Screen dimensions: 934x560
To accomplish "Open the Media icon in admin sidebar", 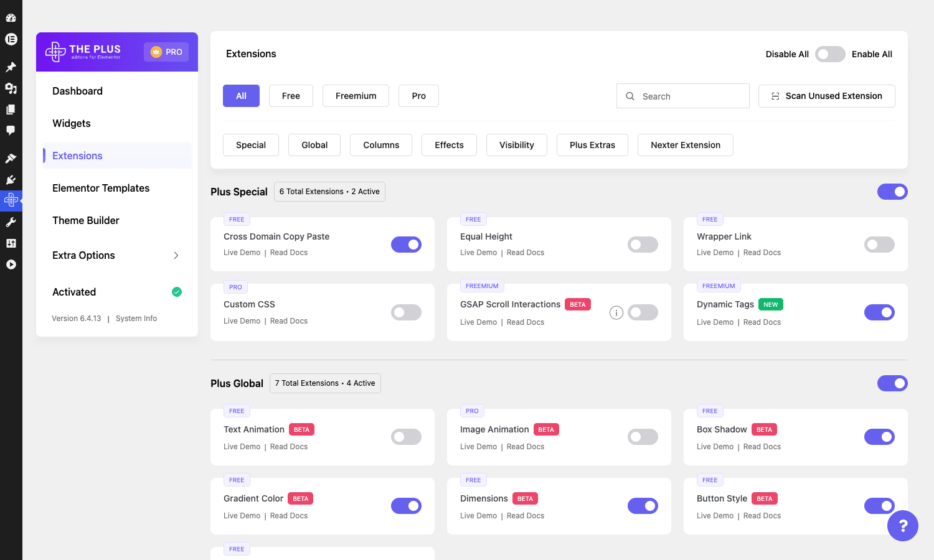I will [x=11, y=88].
